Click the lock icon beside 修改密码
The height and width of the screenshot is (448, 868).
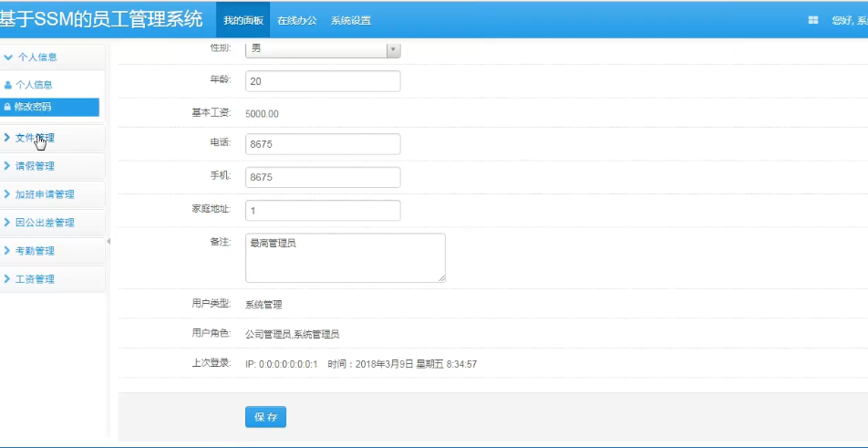click(x=7, y=107)
